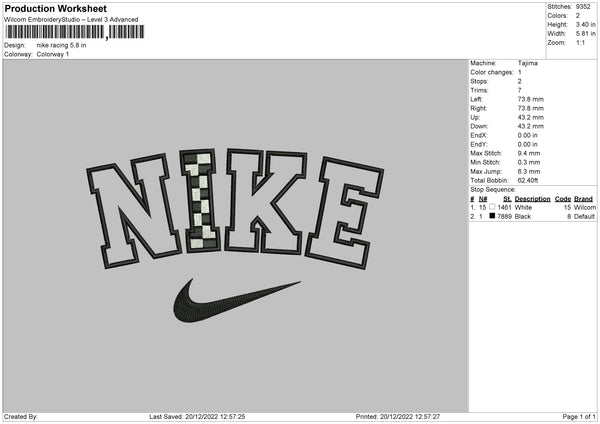Click 'Wilcom EmbroideryStudio – Level 3 Advanced' text
600x424 pixels.
click(x=71, y=20)
